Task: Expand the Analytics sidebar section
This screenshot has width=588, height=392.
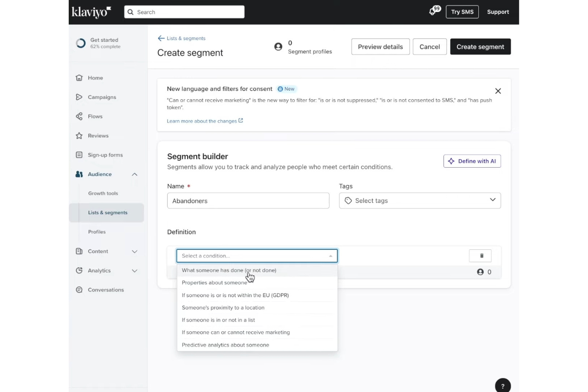Action: pos(134,270)
